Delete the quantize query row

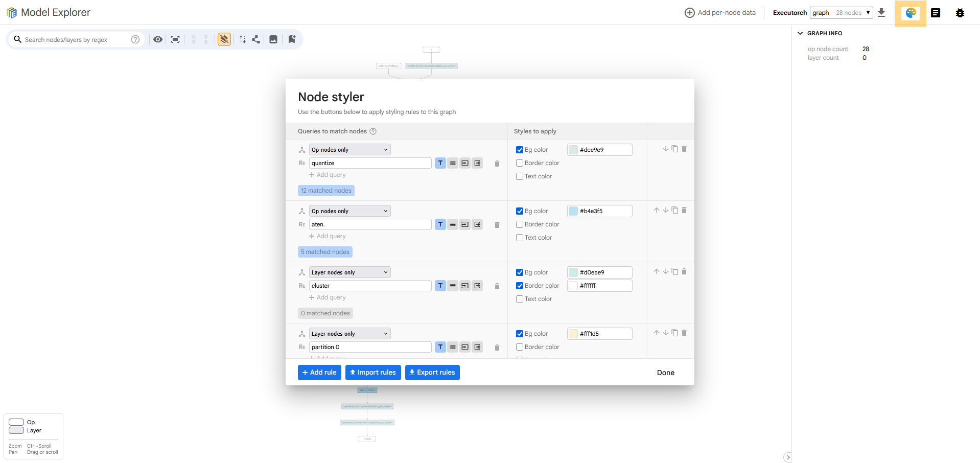[x=497, y=164]
